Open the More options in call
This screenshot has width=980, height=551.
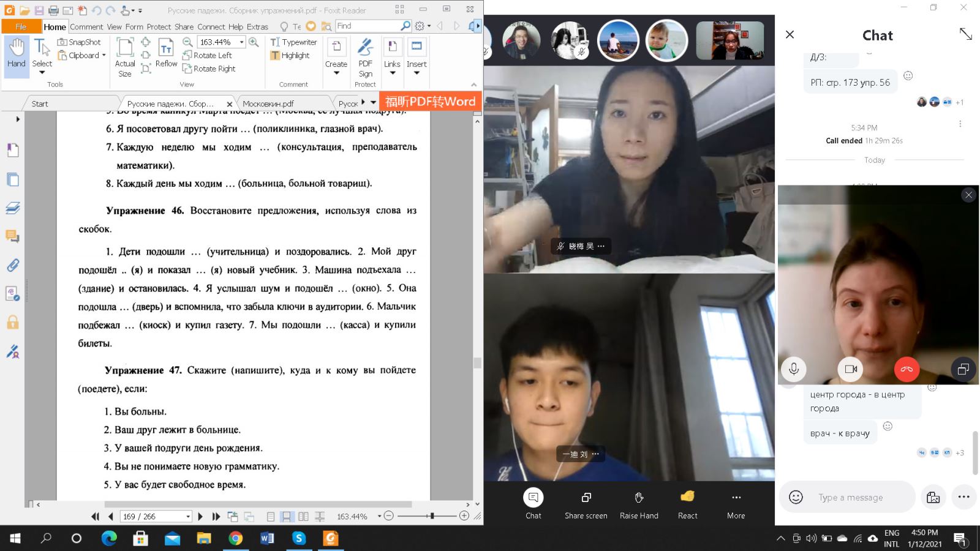pyautogui.click(x=736, y=504)
